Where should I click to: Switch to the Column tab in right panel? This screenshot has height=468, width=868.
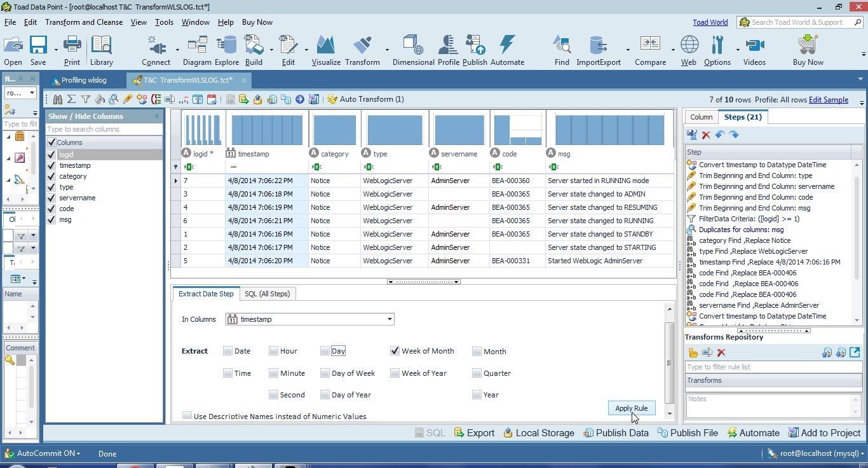tap(701, 117)
